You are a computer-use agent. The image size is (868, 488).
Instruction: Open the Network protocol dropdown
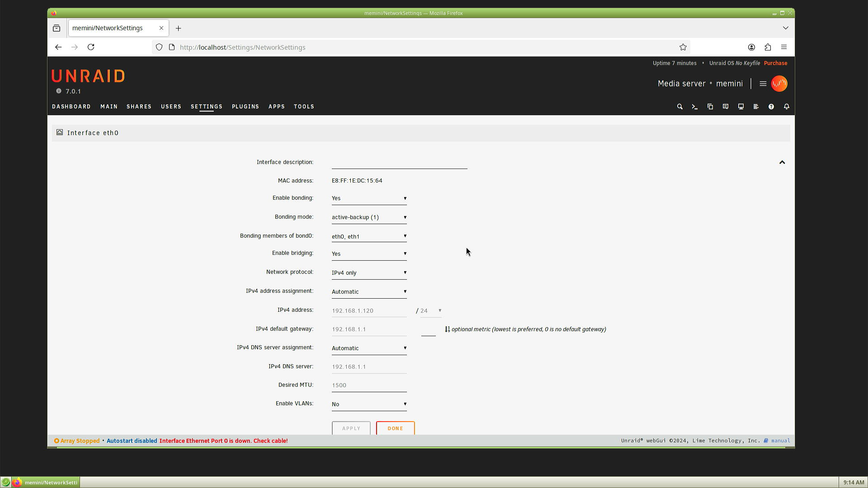click(369, 273)
